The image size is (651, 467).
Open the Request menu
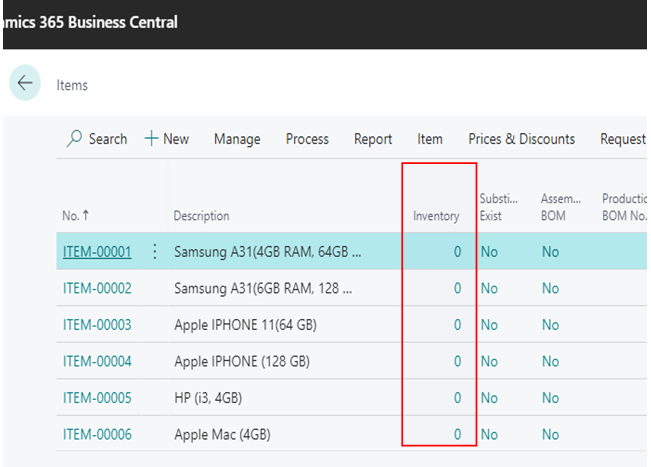(x=623, y=139)
